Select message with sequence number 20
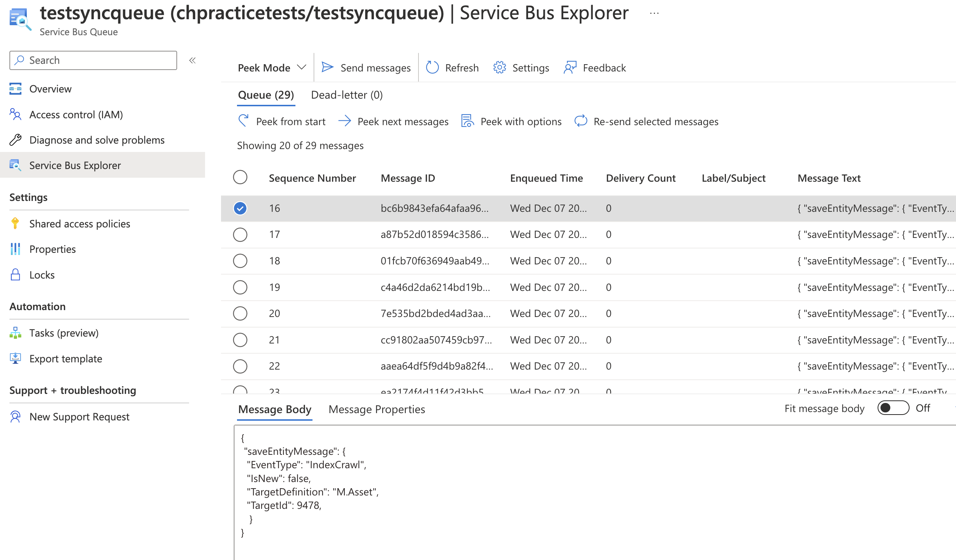 (x=240, y=313)
